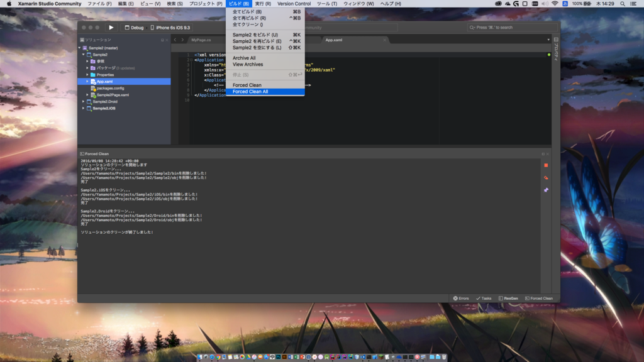Pin the Forced Clean output pad
The width and height of the screenshot is (644, 362).
(x=546, y=190)
